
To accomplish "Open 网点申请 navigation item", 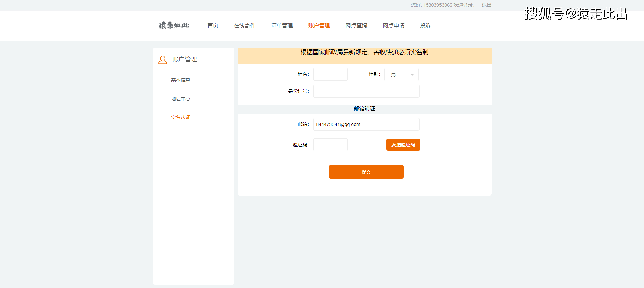I will pos(393,26).
